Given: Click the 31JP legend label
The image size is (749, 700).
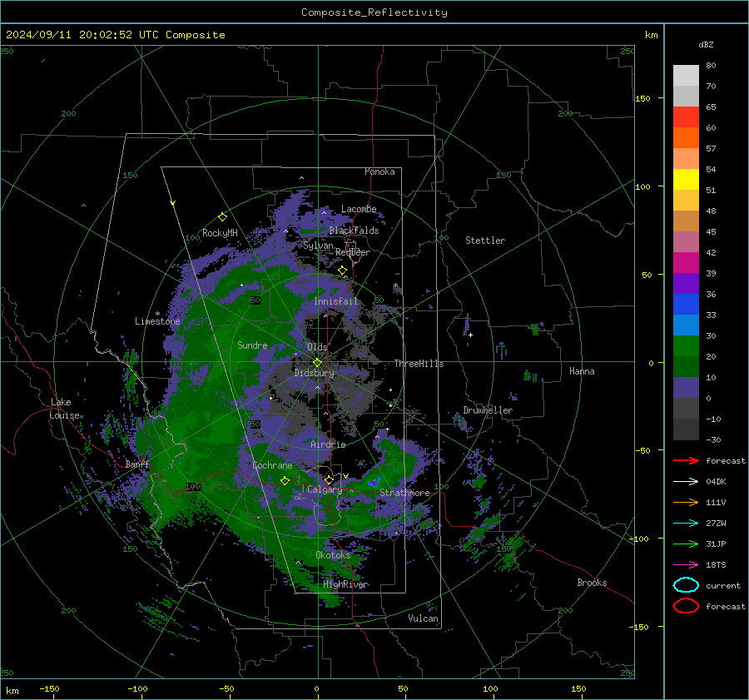Looking at the screenshot, I should [716, 544].
